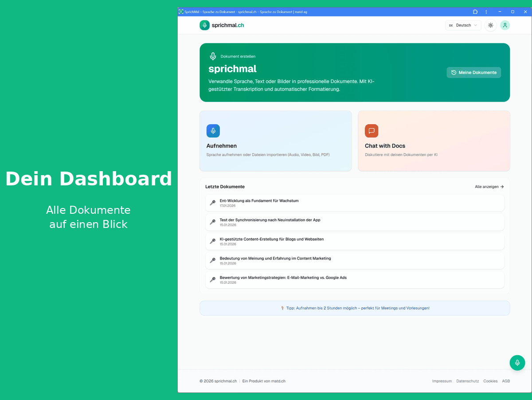
Task: Click the Meine Dokumente button
Action: [473, 73]
